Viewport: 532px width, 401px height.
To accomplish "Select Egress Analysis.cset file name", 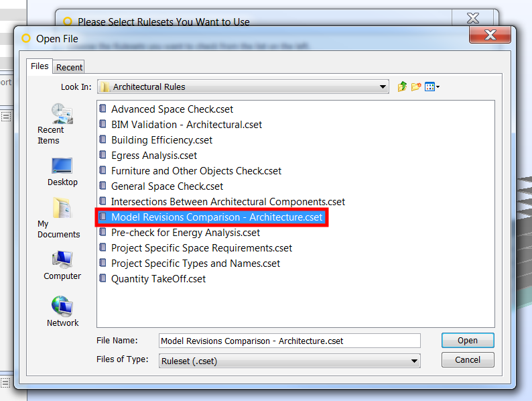I will 154,156.
